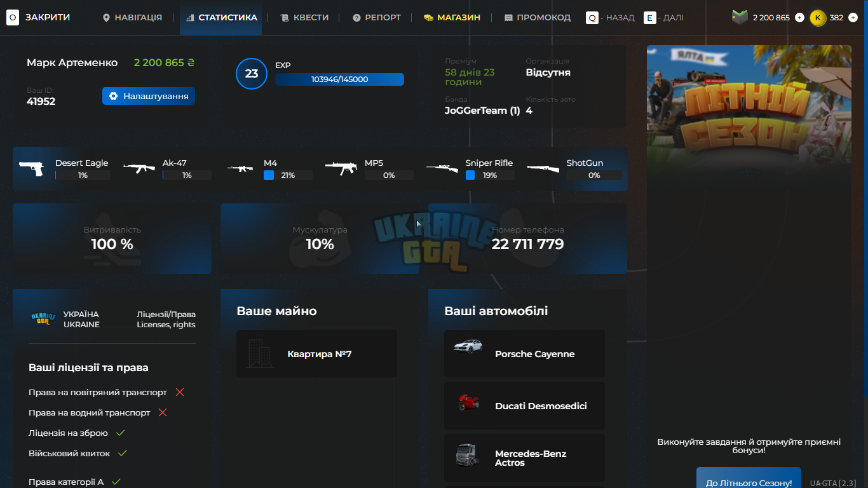Open Налаштування settings button
Viewport: 868px width, 488px height.
pos(149,96)
